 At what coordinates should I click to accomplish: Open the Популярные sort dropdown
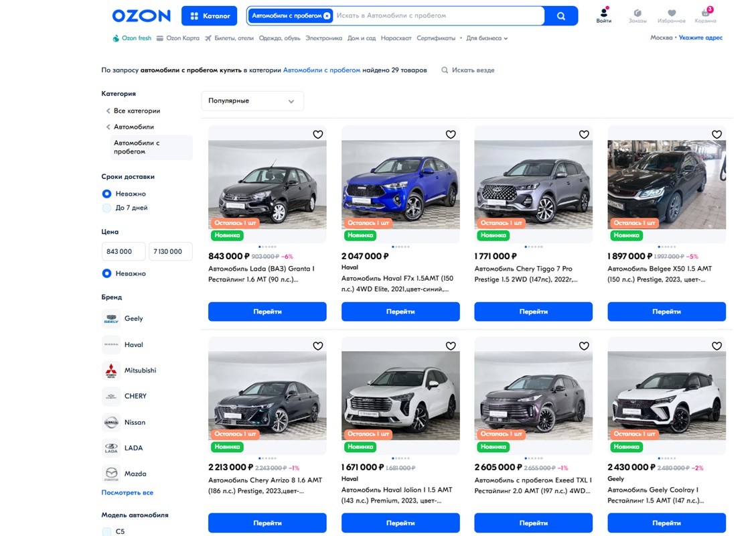252,100
